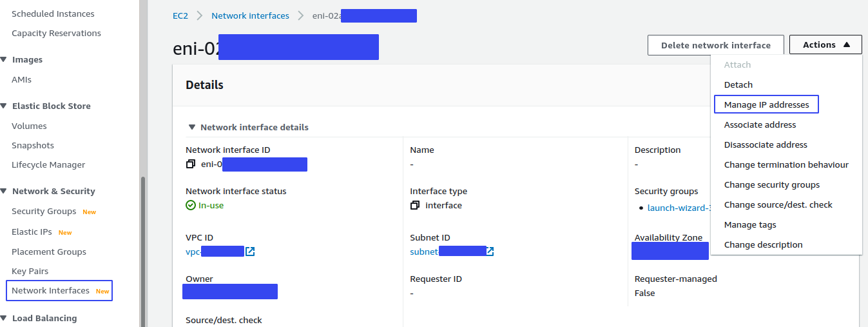
Task: Select Disassociate address option
Action: [x=766, y=145]
